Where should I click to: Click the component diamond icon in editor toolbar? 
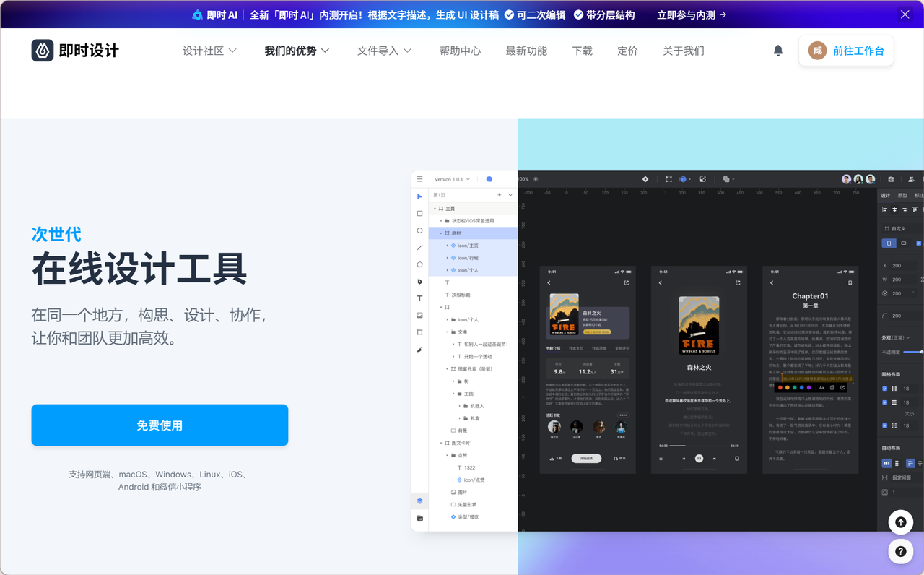tap(645, 179)
